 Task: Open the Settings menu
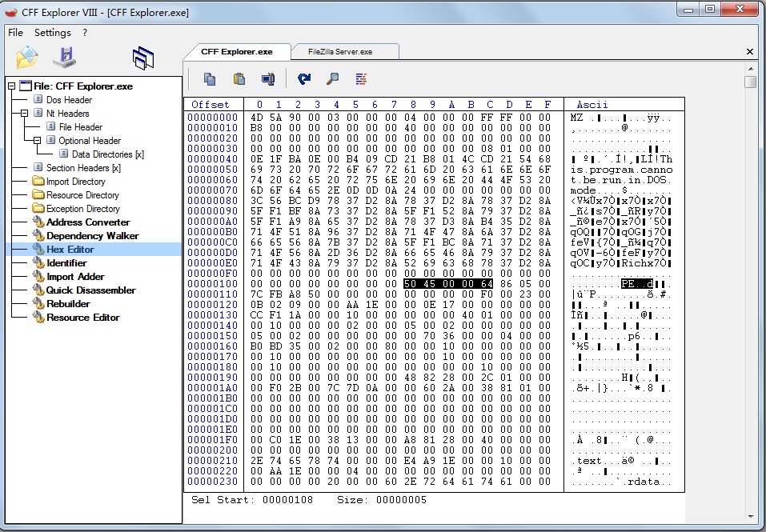coord(53,32)
